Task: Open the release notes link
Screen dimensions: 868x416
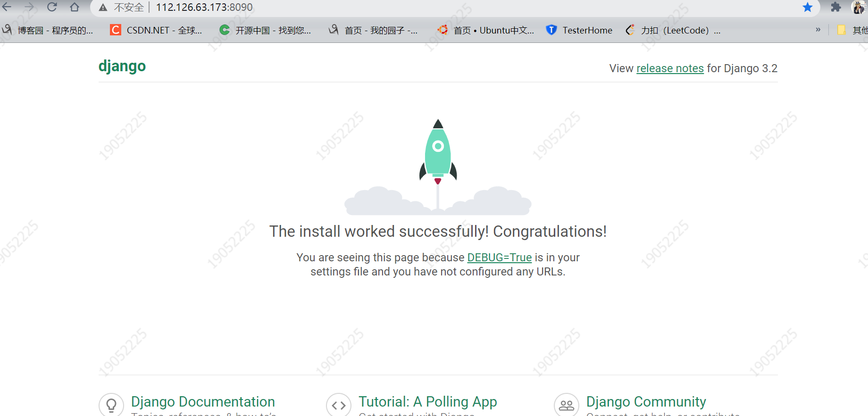Action: pyautogui.click(x=670, y=68)
